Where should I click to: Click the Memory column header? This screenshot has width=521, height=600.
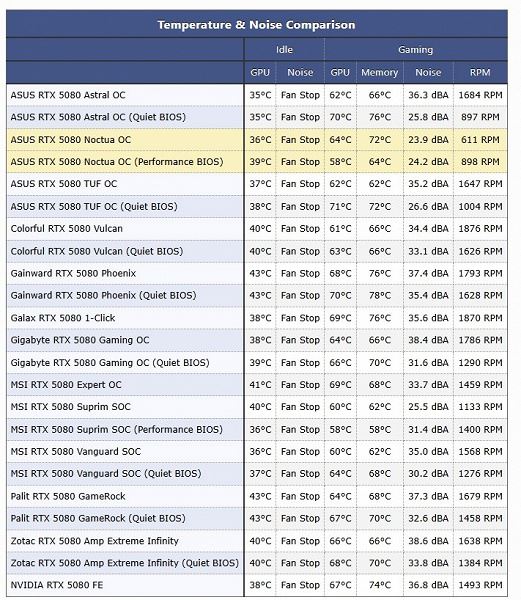click(x=379, y=72)
